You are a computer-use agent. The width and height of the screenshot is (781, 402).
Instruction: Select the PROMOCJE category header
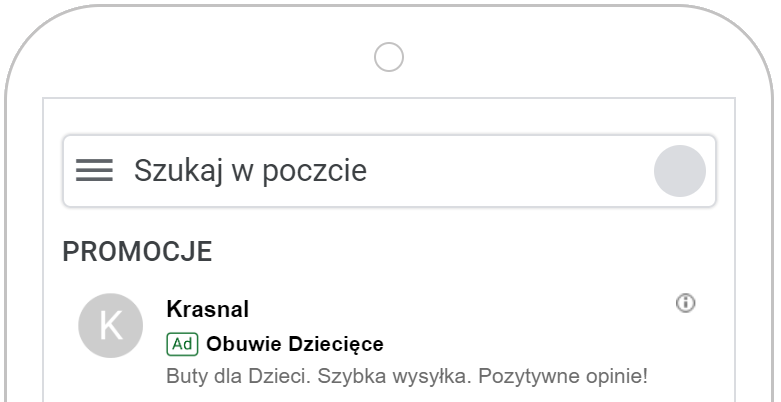coord(137,252)
